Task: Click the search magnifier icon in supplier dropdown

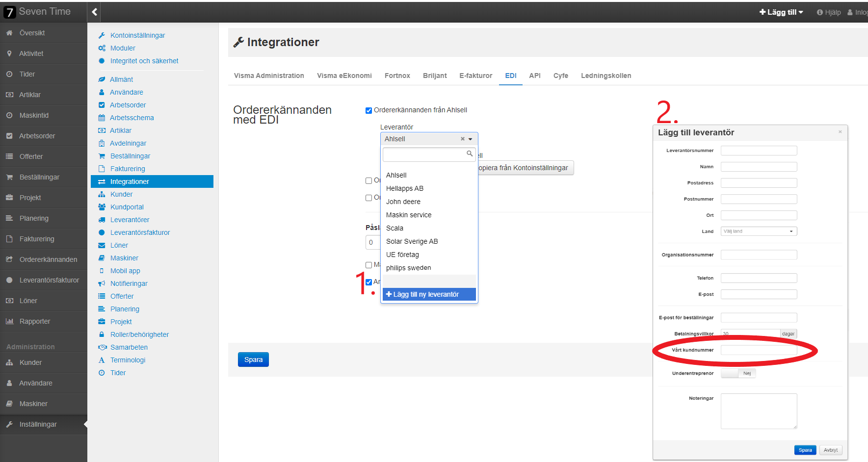Action: point(470,154)
